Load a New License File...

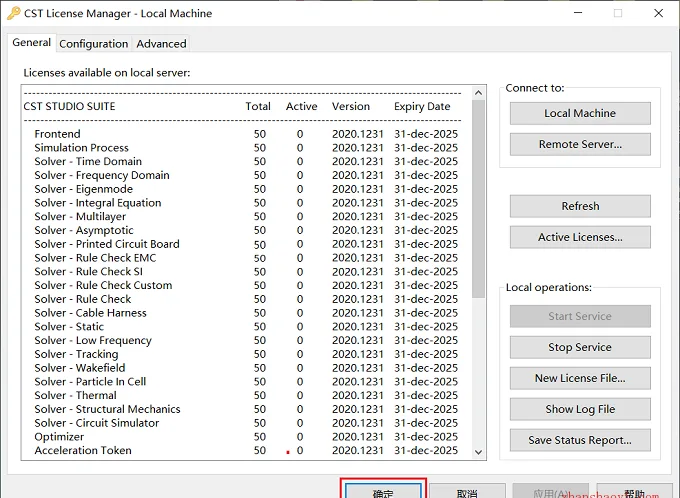580,378
